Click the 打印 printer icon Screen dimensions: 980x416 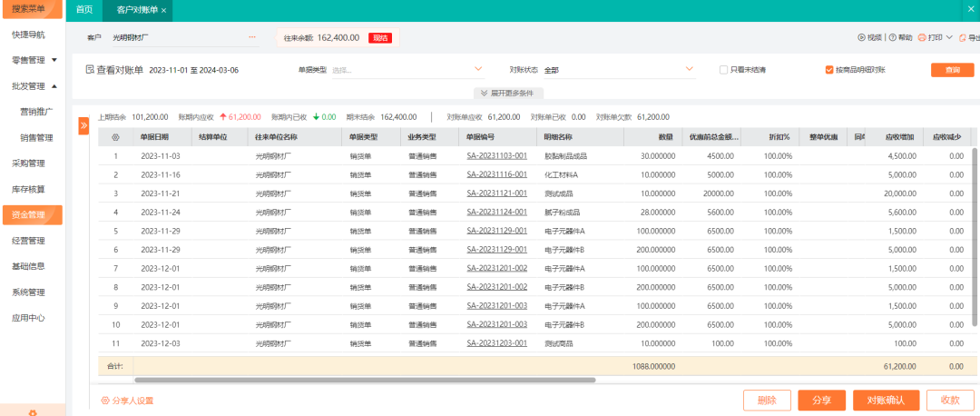coord(921,37)
